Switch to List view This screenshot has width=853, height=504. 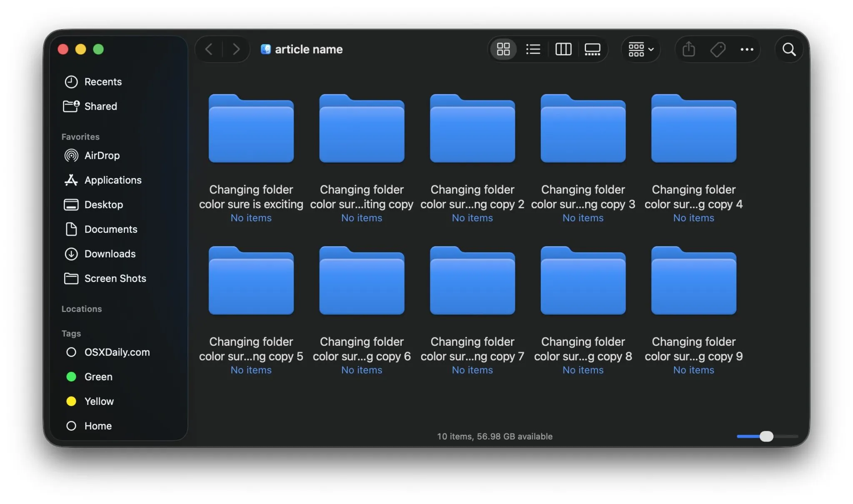point(533,49)
